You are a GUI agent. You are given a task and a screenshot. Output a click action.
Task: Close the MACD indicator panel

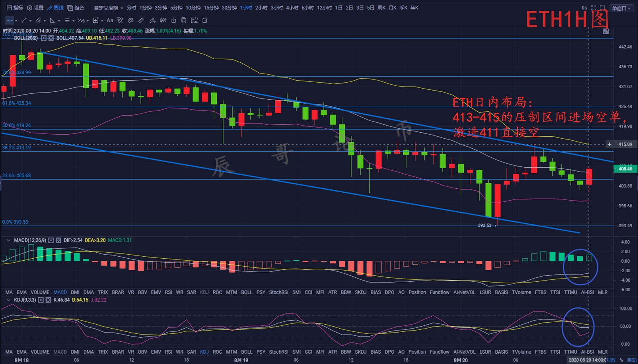pyautogui.click(x=58, y=240)
